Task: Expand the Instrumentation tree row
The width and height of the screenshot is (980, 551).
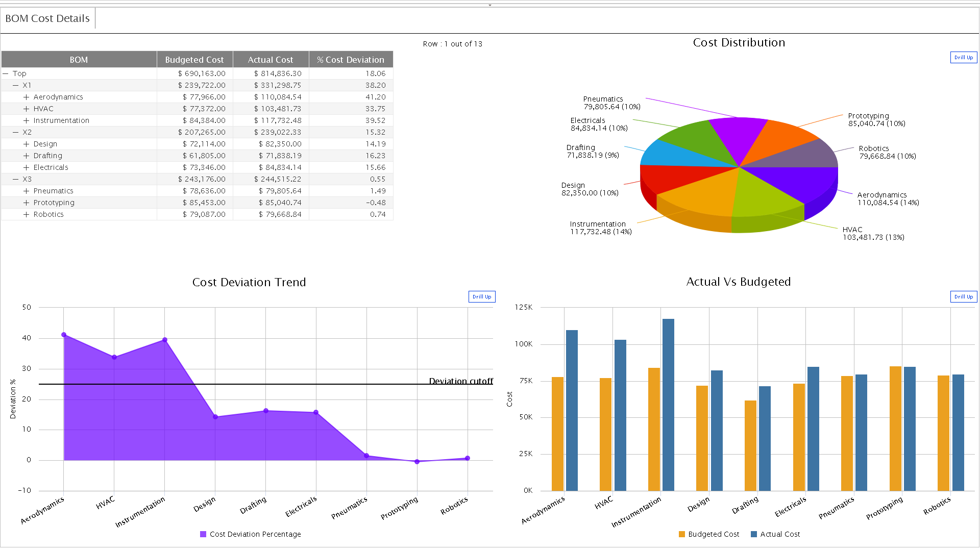Action: coord(26,120)
